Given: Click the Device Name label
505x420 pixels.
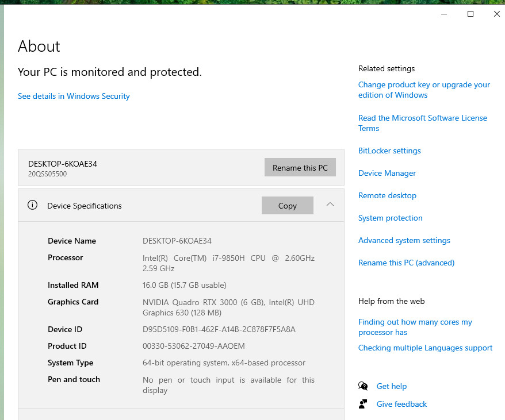Looking at the screenshot, I should tap(72, 241).
